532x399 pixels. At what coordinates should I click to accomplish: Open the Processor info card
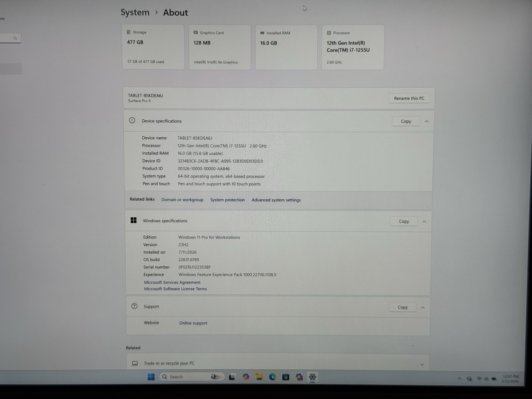353,48
